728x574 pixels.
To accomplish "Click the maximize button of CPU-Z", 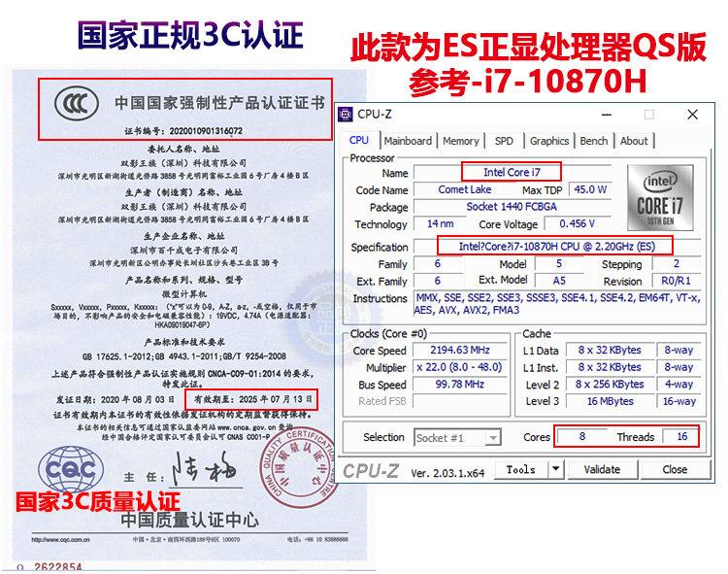I will click(x=649, y=115).
